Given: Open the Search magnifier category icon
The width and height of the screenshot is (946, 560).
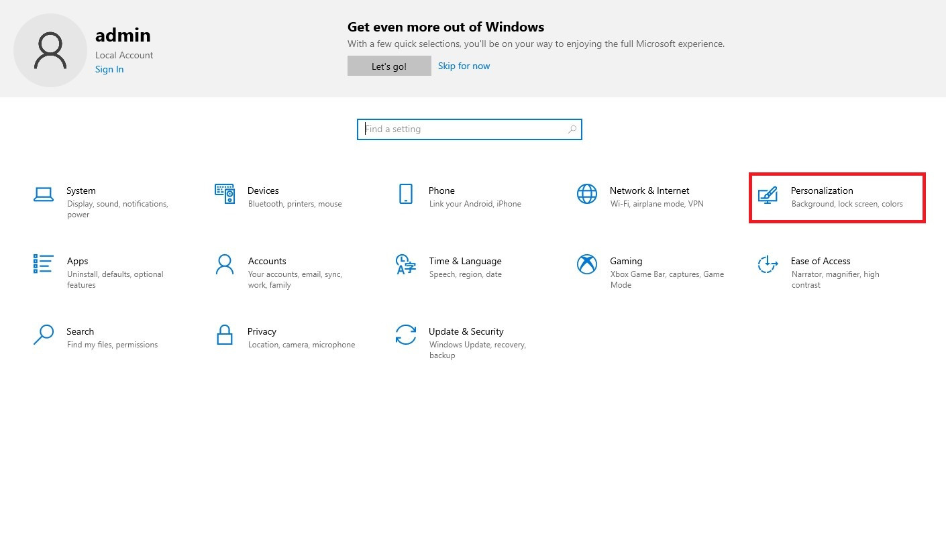Looking at the screenshot, I should coord(44,335).
